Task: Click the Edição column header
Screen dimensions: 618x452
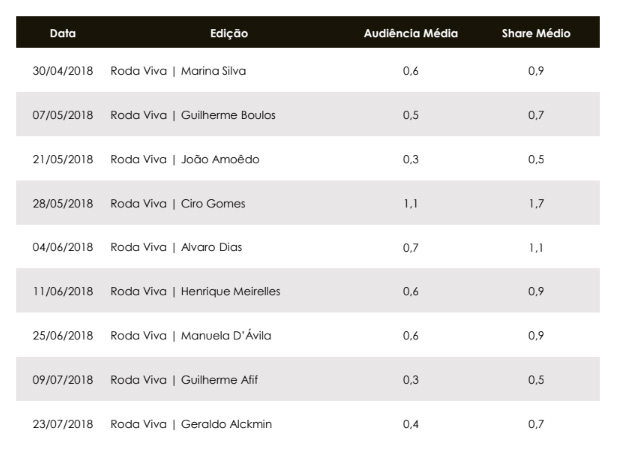Action: 229,33
